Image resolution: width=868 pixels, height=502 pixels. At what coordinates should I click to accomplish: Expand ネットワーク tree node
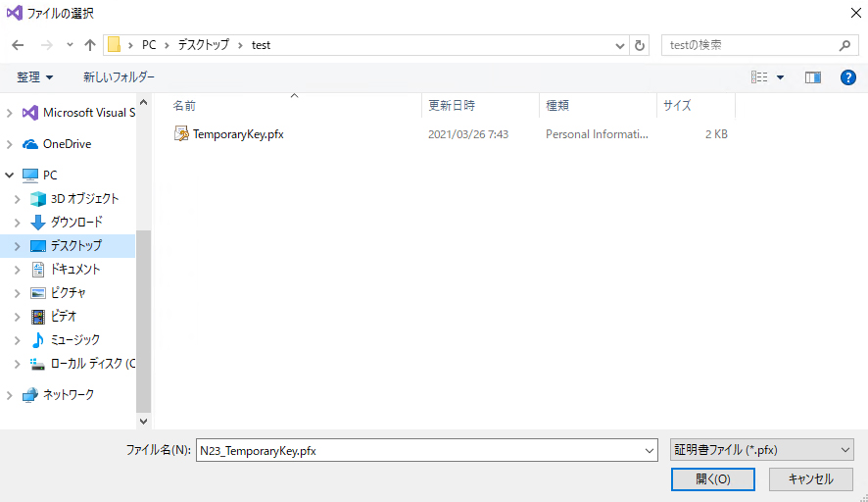point(10,395)
